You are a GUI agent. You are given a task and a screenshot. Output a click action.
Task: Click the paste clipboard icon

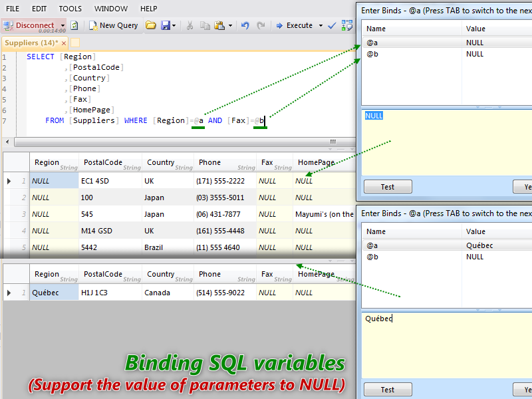click(219, 25)
